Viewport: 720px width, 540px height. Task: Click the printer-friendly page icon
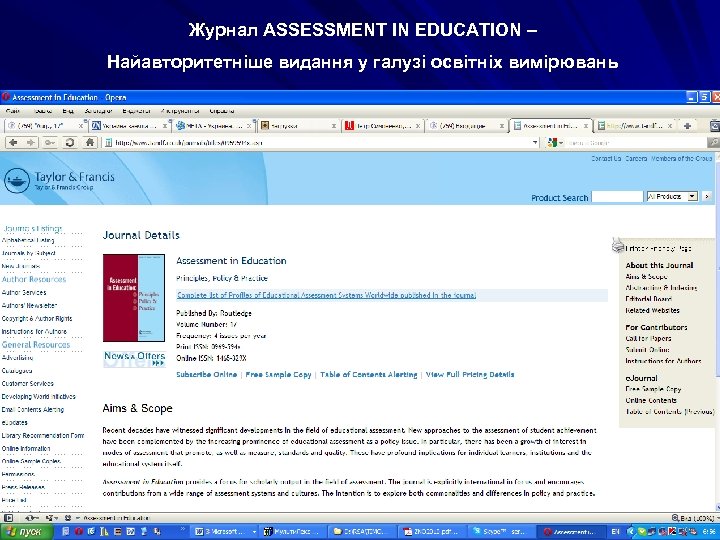click(618, 245)
